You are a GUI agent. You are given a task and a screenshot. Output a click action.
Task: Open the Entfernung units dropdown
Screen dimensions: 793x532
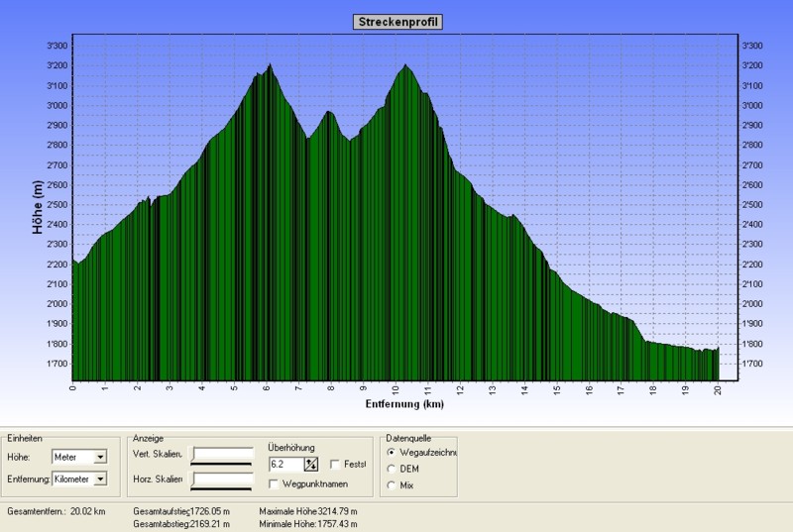100,479
